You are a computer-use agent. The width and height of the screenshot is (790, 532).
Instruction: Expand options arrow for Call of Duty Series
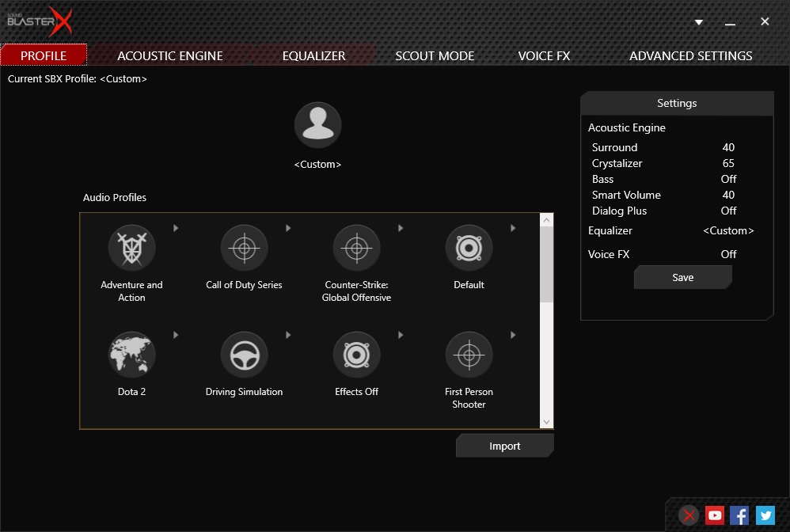point(288,228)
